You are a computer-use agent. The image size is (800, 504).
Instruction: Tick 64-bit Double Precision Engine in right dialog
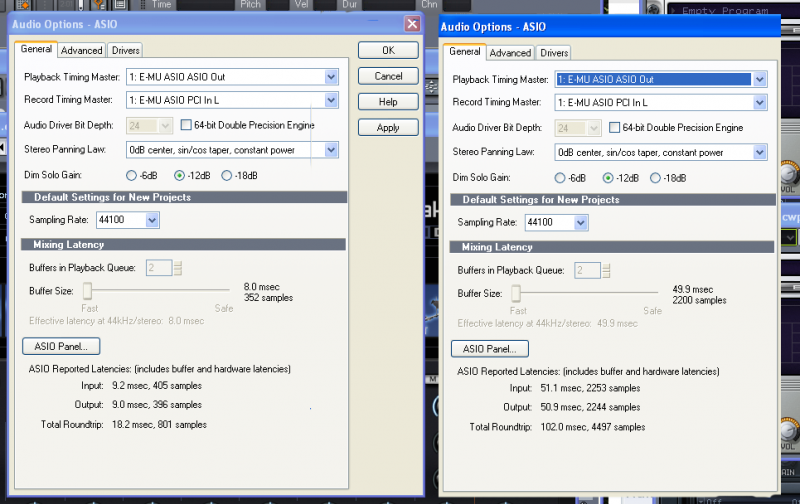[615, 128]
